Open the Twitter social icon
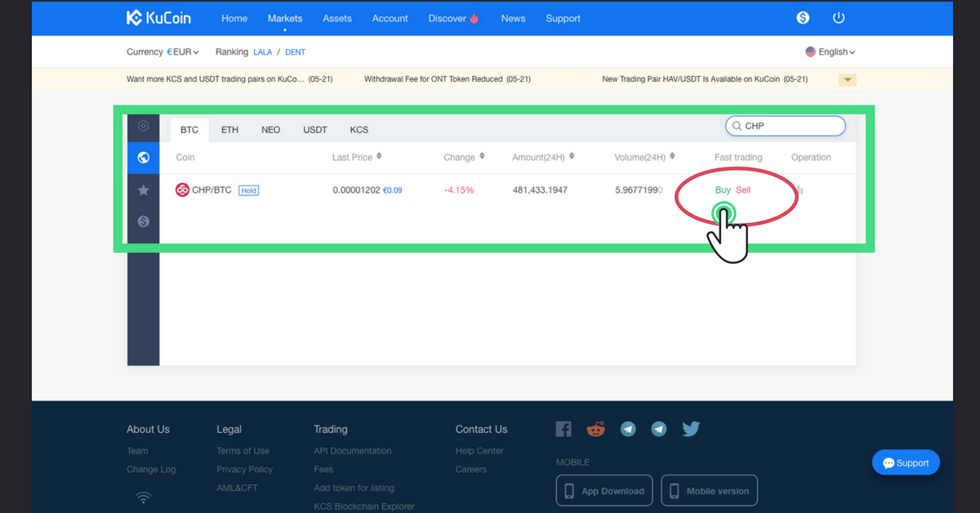Screen dimensions: 980x513 (x=691, y=429)
